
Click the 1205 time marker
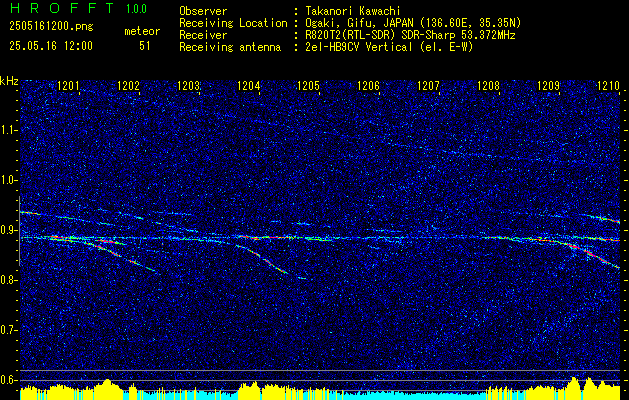pos(308,85)
